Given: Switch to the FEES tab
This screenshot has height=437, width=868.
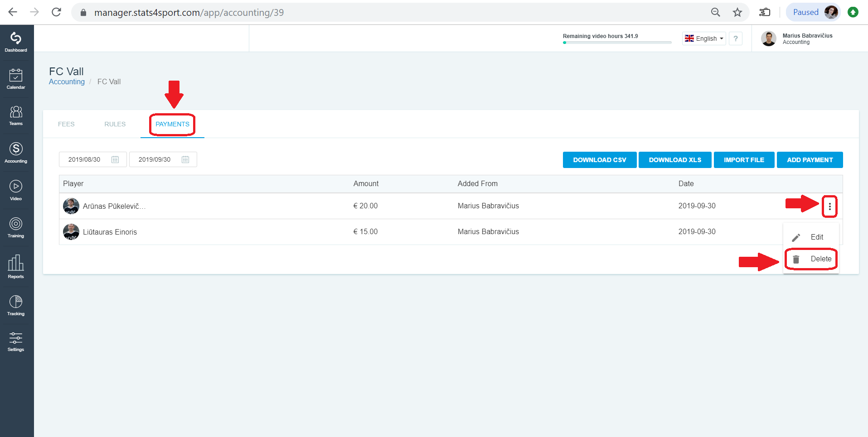Looking at the screenshot, I should tap(66, 124).
